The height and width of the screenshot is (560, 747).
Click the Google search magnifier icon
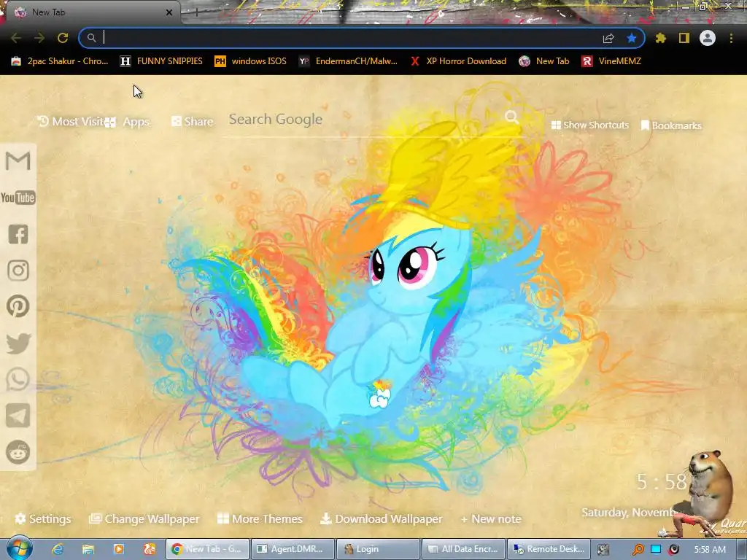coord(511,117)
